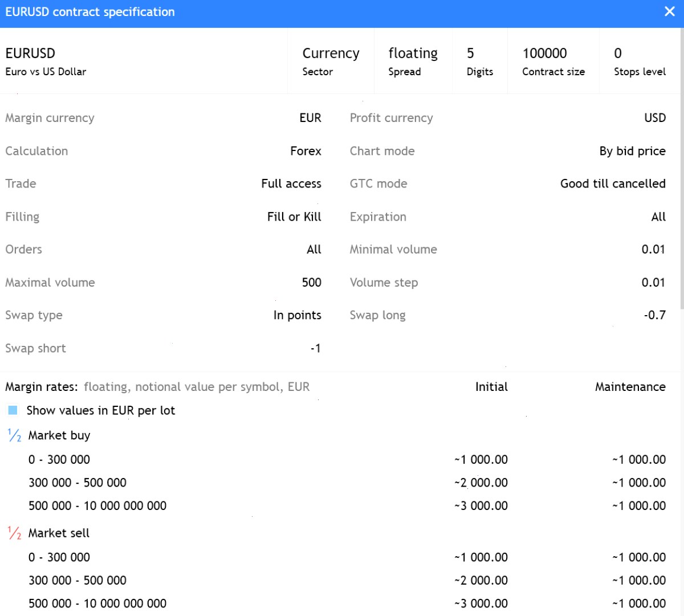Click the Maintenance margin column header
Image resolution: width=684 pixels, height=616 pixels.
click(630, 387)
